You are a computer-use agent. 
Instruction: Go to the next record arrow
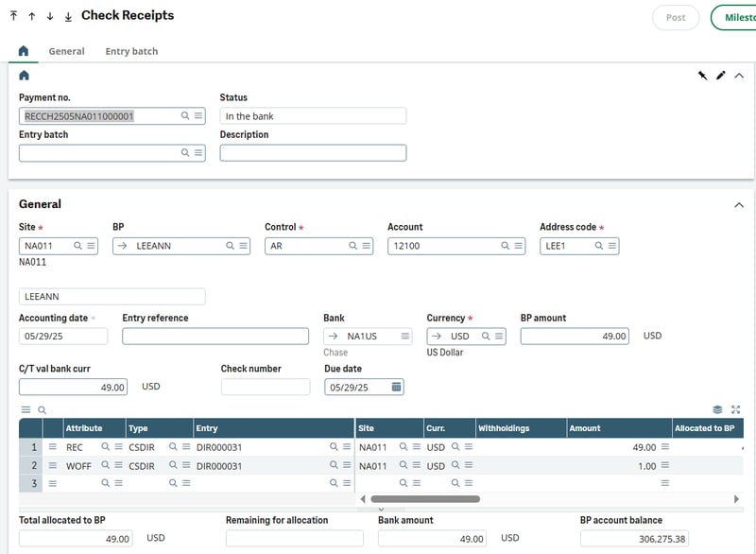pos(50,17)
